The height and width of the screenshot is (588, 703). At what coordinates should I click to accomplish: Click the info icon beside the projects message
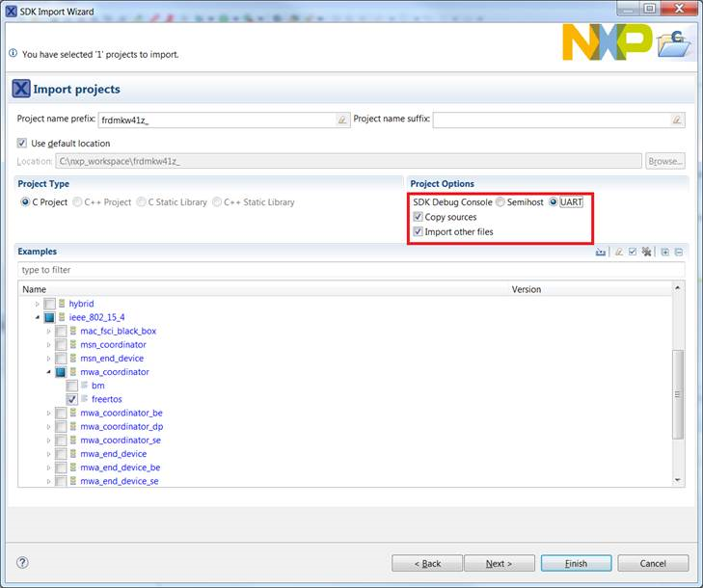coord(13,53)
